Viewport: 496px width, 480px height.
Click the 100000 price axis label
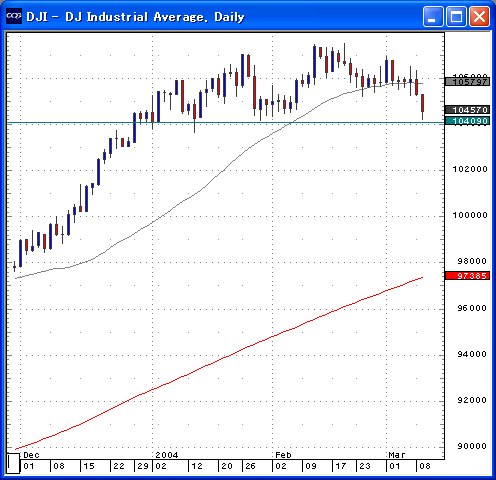tap(470, 215)
